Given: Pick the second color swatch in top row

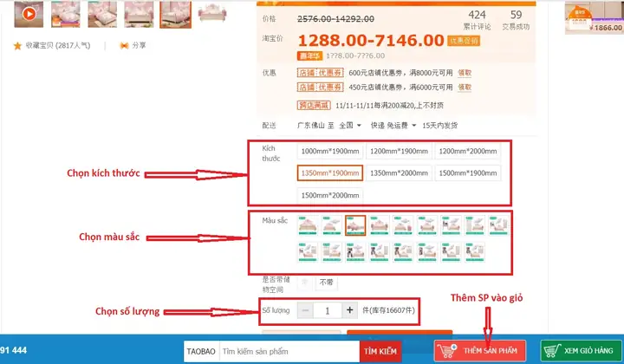Looking at the screenshot, I should coord(331,225).
